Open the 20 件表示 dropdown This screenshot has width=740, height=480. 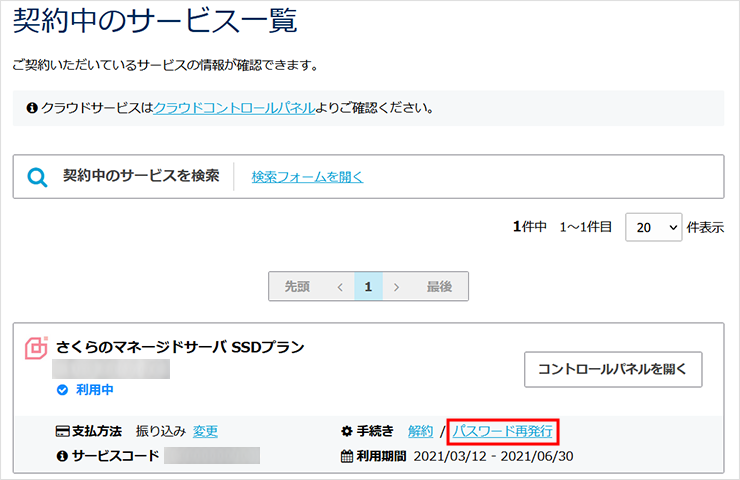pyautogui.click(x=653, y=227)
